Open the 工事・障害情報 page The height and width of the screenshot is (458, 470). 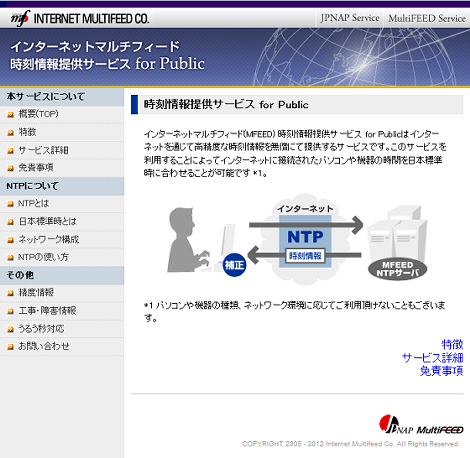[47, 311]
